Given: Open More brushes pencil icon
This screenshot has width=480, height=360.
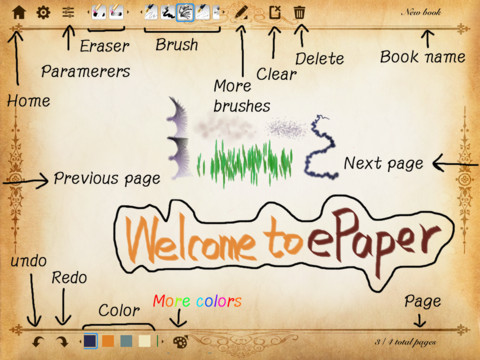Looking at the screenshot, I should click(x=241, y=13).
